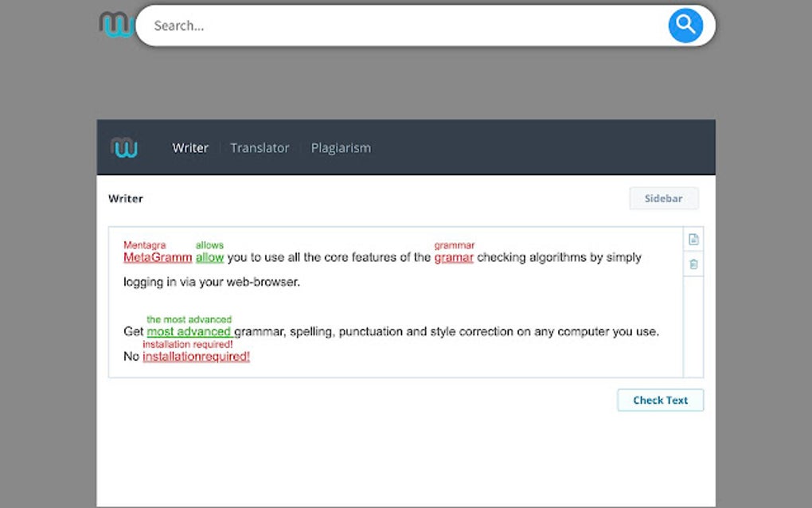Click the Check Text button

pyautogui.click(x=660, y=400)
